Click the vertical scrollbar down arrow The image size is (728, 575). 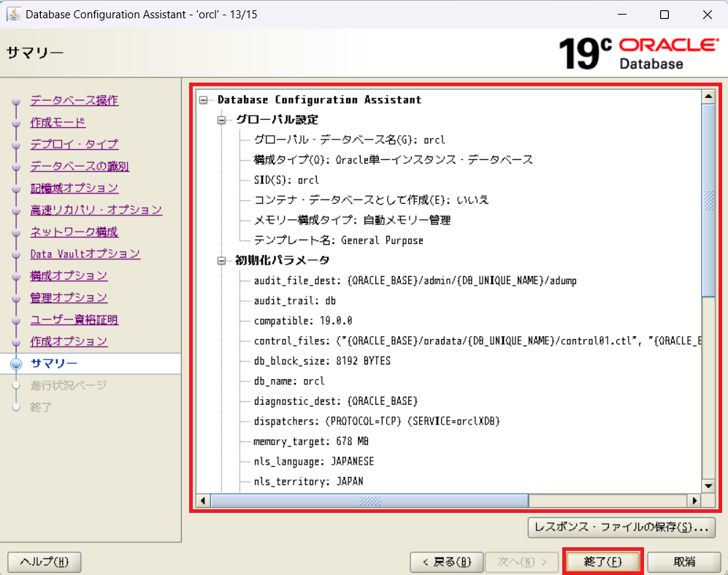point(708,486)
